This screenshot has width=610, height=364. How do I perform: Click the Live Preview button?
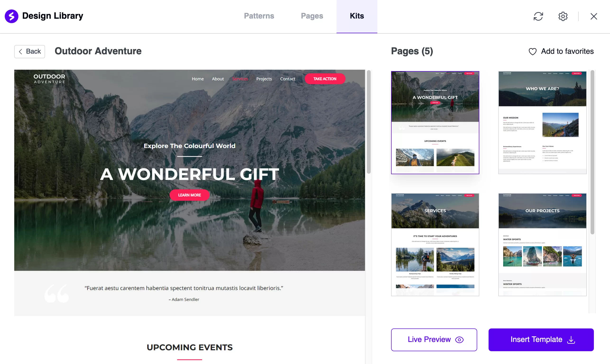(434, 339)
